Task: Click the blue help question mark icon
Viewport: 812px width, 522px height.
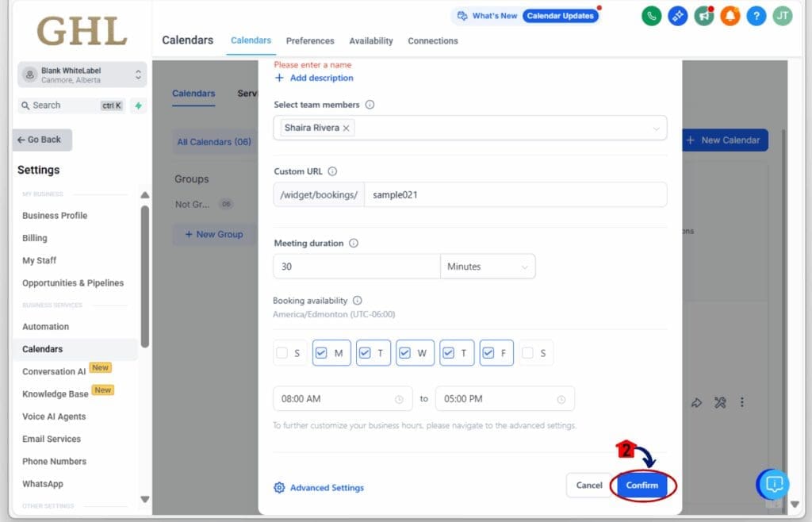Action: point(756,16)
